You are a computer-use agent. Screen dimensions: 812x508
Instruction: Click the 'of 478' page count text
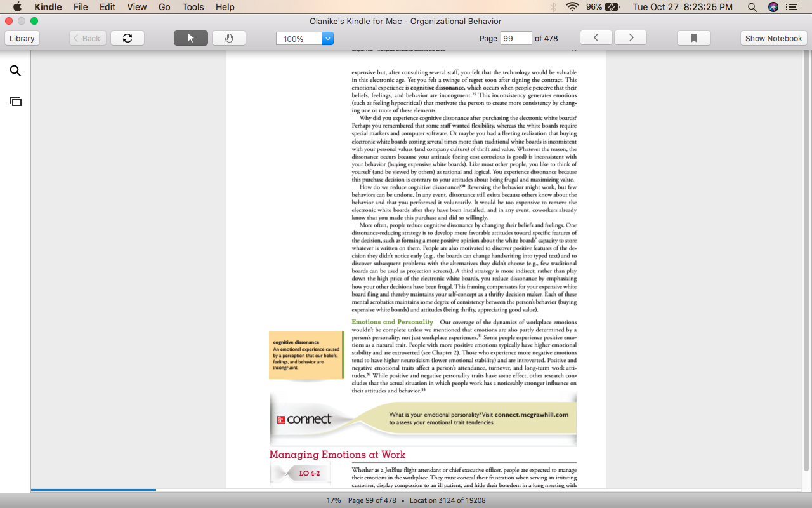coord(546,38)
